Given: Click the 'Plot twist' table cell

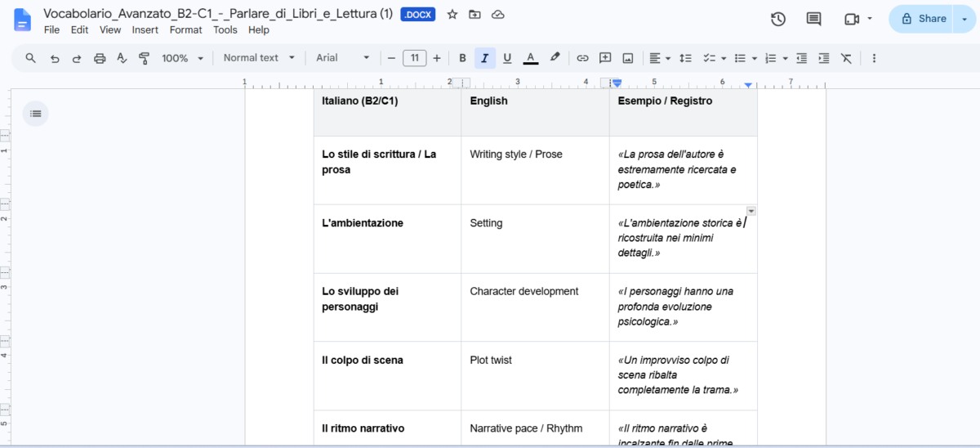Looking at the screenshot, I should (535, 376).
